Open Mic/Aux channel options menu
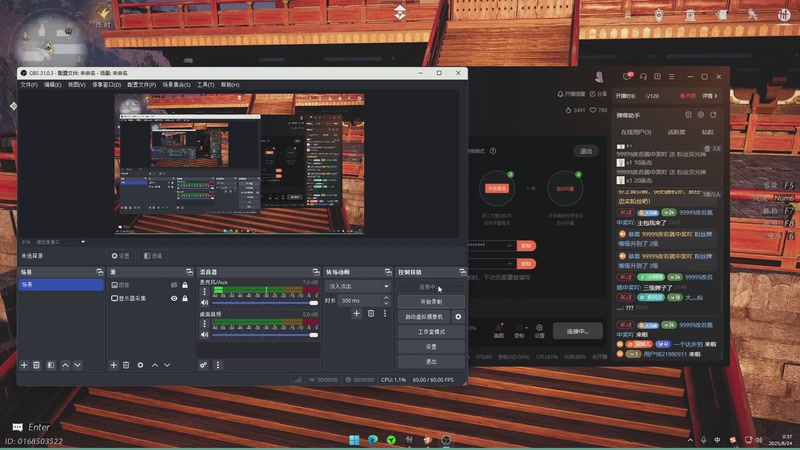 point(205,292)
